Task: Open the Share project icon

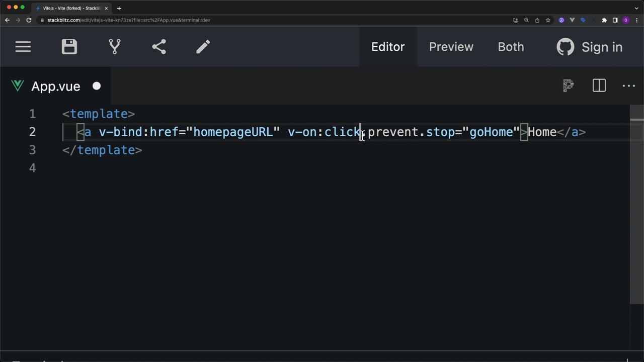Action: 159,47
